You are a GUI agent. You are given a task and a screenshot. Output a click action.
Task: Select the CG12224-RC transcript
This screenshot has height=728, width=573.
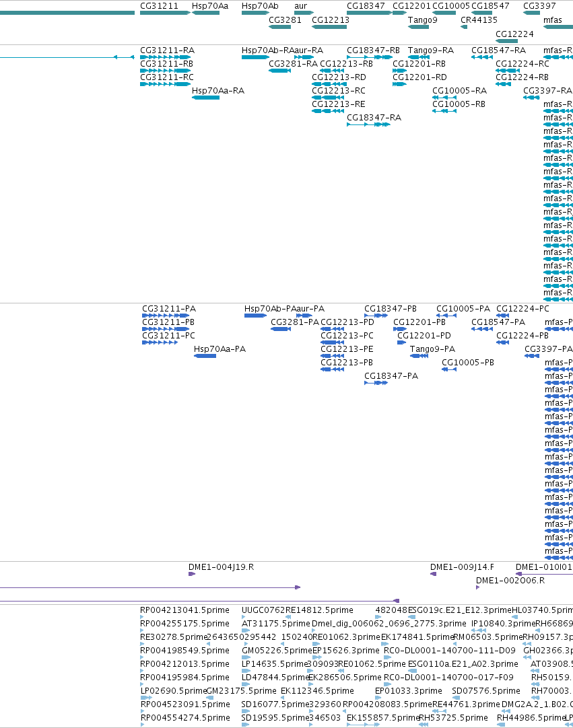[x=508, y=71]
